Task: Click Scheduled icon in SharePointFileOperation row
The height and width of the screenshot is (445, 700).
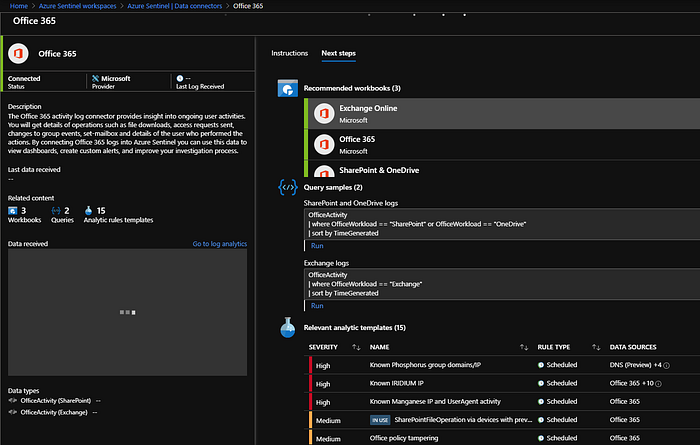Action: pos(541,420)
